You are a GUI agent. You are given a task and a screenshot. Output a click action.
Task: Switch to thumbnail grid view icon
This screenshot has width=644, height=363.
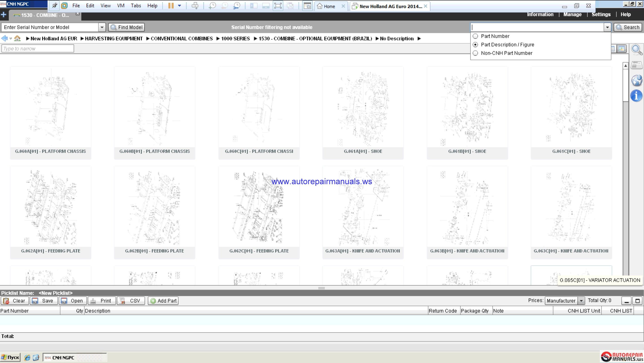coord(622,49)
